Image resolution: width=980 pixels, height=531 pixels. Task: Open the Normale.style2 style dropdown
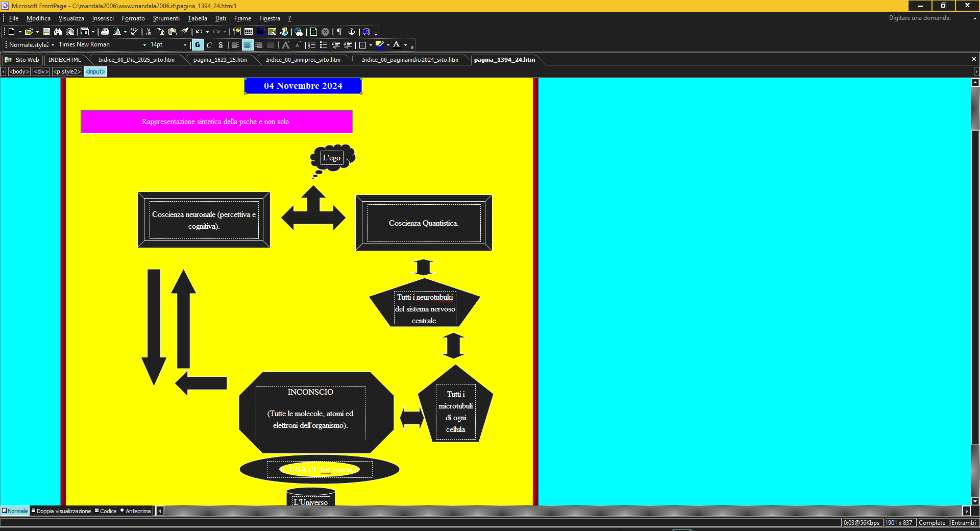click(x=53, y=45)
